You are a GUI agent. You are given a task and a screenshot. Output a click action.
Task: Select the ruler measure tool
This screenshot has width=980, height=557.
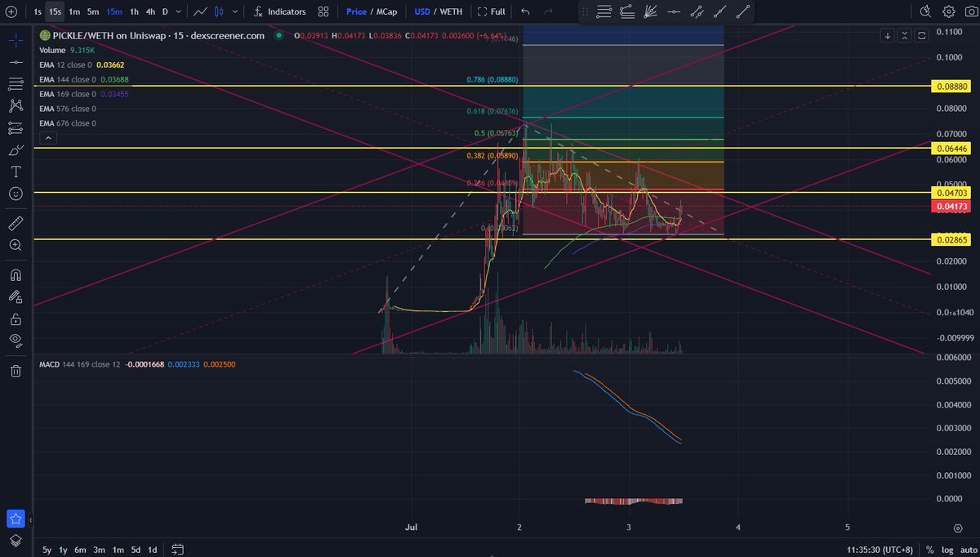point(16,222)
